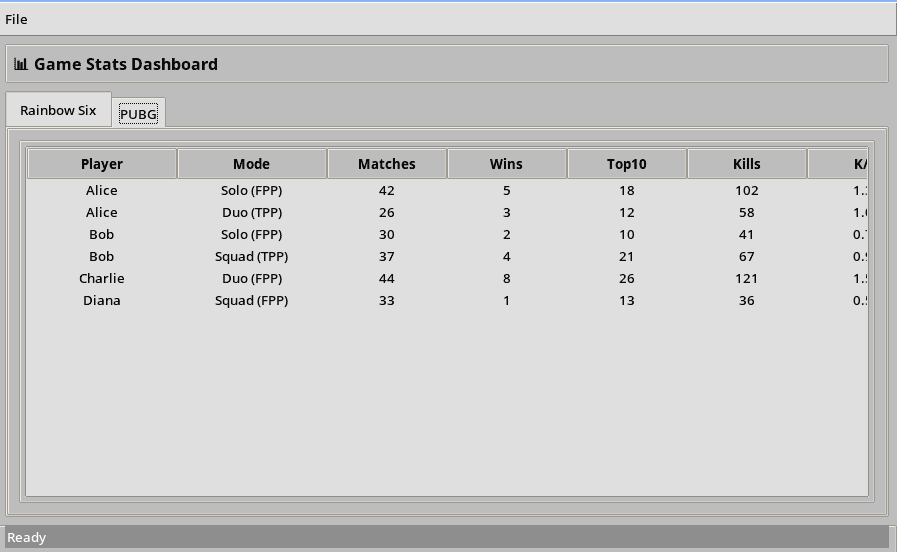
Task: Click Matches value 26 in Alice's Duo row
Action: click(387, 212)
